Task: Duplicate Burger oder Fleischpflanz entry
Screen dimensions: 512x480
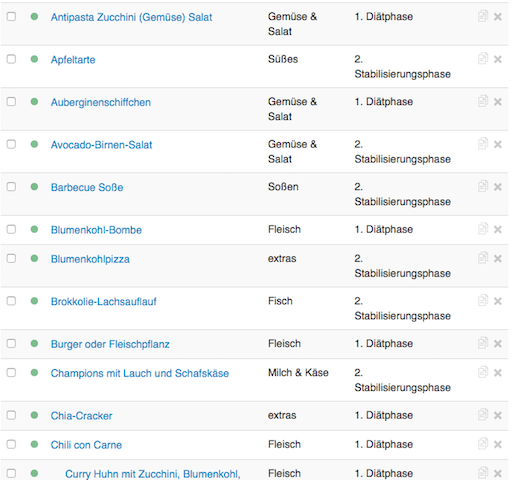Action: pos(483,343)
